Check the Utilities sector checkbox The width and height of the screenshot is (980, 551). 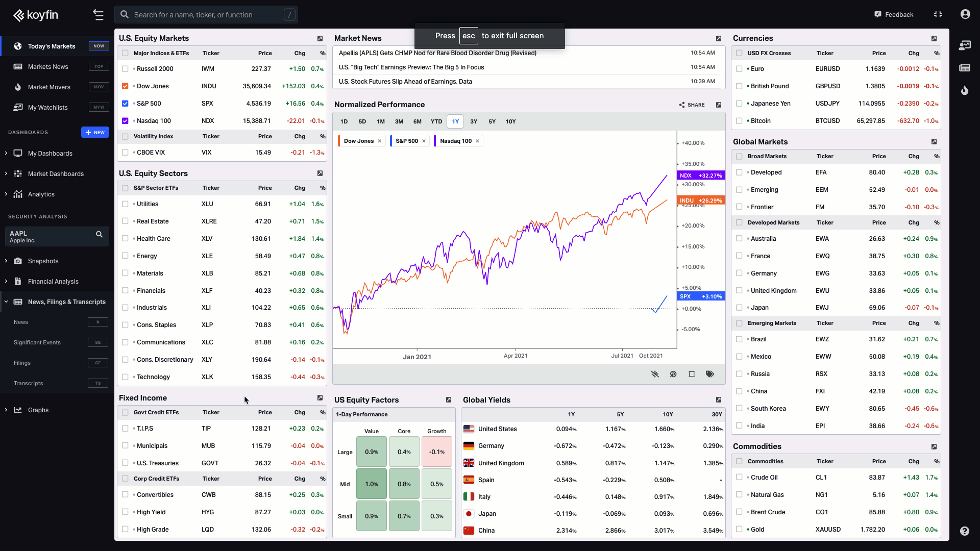(125, 204)
